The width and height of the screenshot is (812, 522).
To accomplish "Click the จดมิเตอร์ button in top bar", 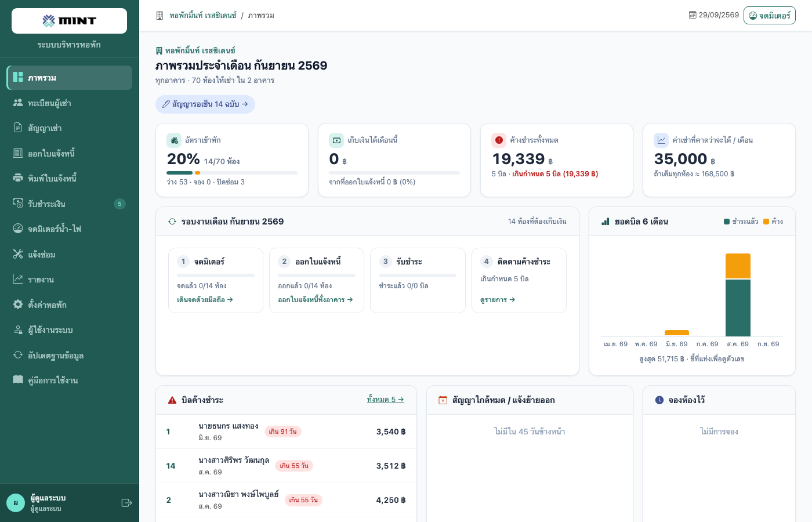I will point(770,15).
